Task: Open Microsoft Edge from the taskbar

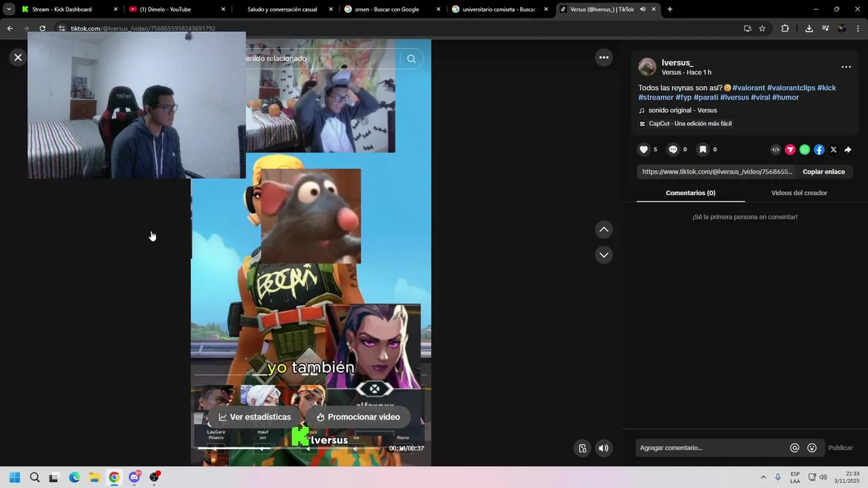Action: coord(75,477)
